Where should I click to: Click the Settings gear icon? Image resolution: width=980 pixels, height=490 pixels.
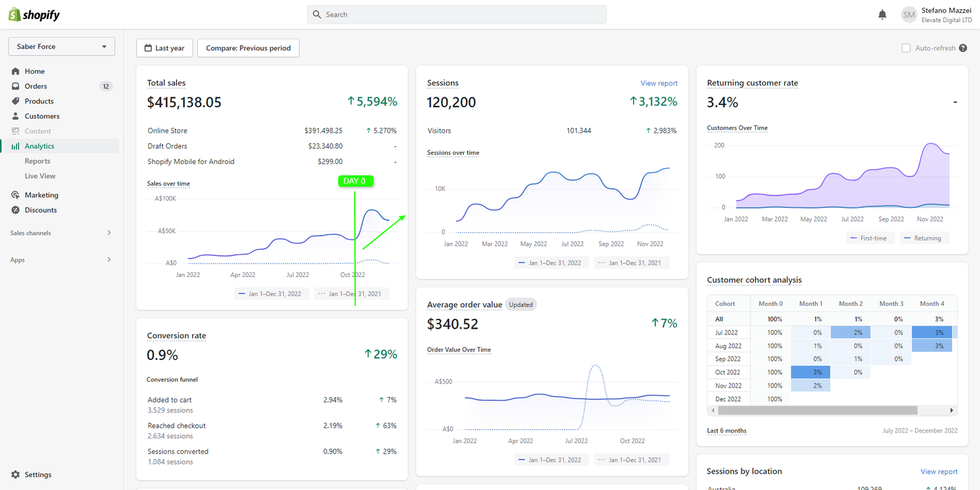point(16,475)
